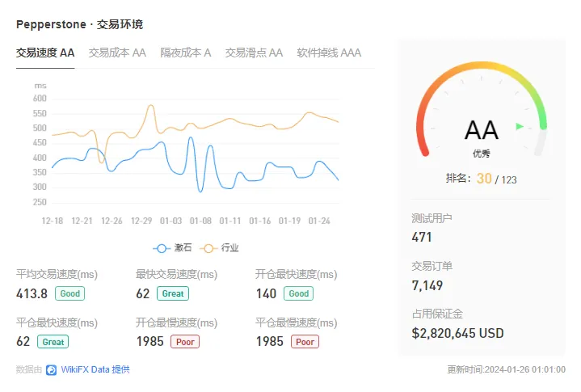This screenshot has width=581, height=392.
Task: Click the WikiFX Data logo icon
Action: coord(52,369)
